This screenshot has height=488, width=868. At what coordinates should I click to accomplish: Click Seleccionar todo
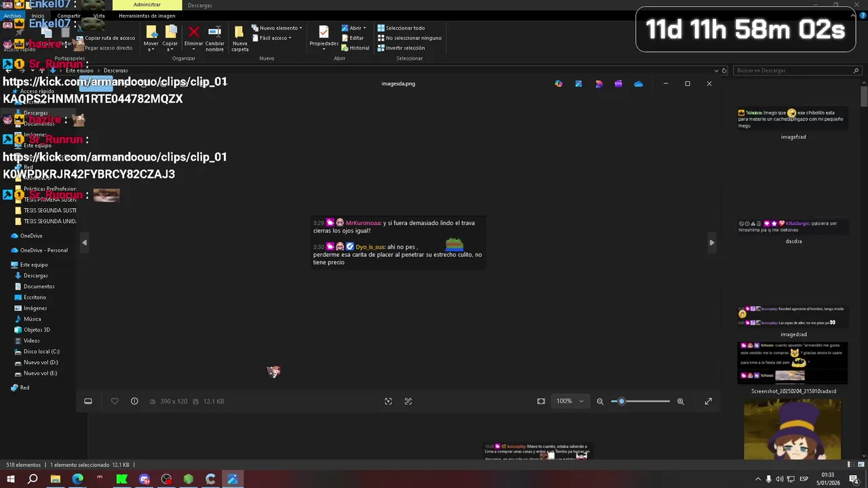(401, 28)
